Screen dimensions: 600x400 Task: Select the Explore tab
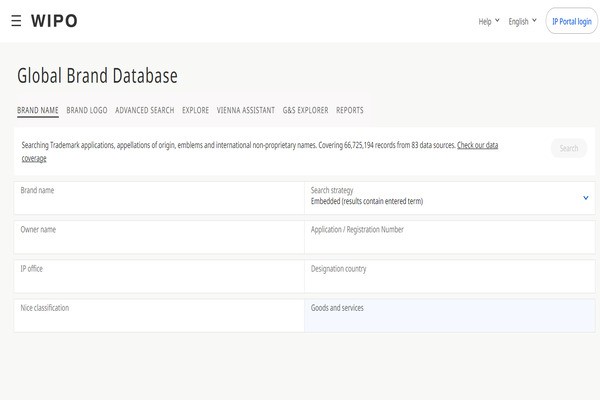pyautogui.click(x=195, y=110)
